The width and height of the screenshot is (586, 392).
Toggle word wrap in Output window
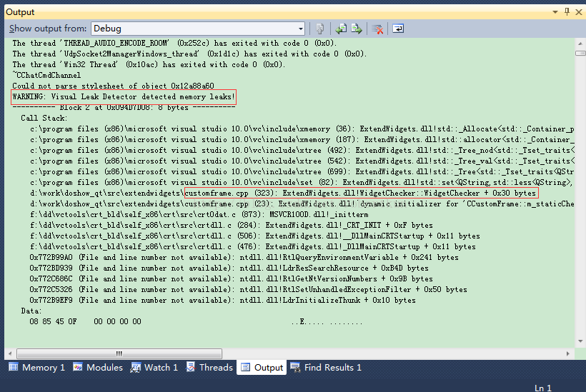398,29
